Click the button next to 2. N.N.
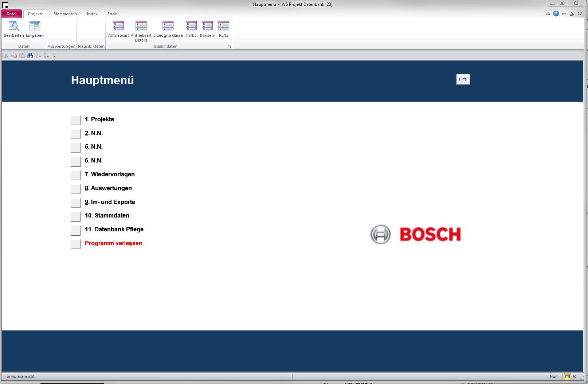This screenshot has height=384, width=588. [x=75, y=134]
